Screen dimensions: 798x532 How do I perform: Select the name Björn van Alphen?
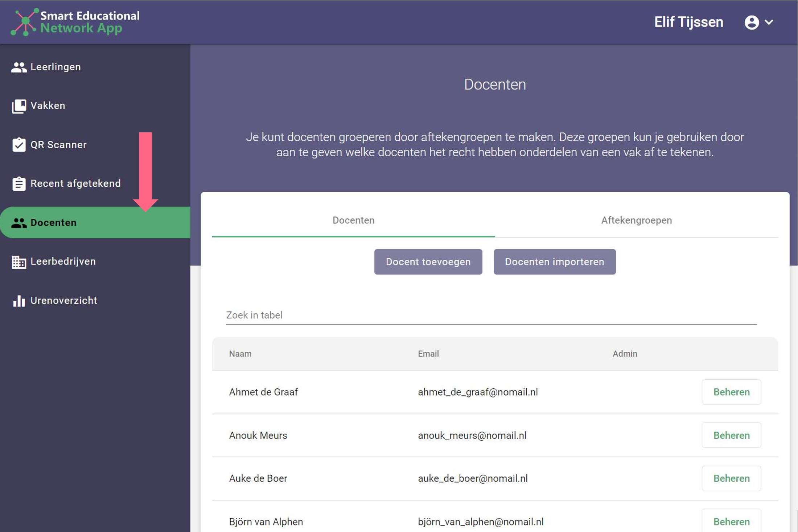[266, 521]
